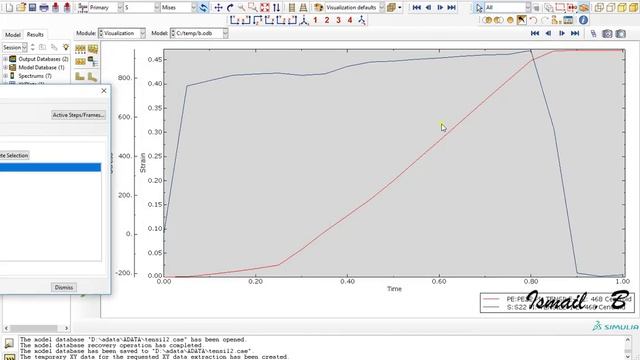Switch to the Model tab

coord(13,35)
